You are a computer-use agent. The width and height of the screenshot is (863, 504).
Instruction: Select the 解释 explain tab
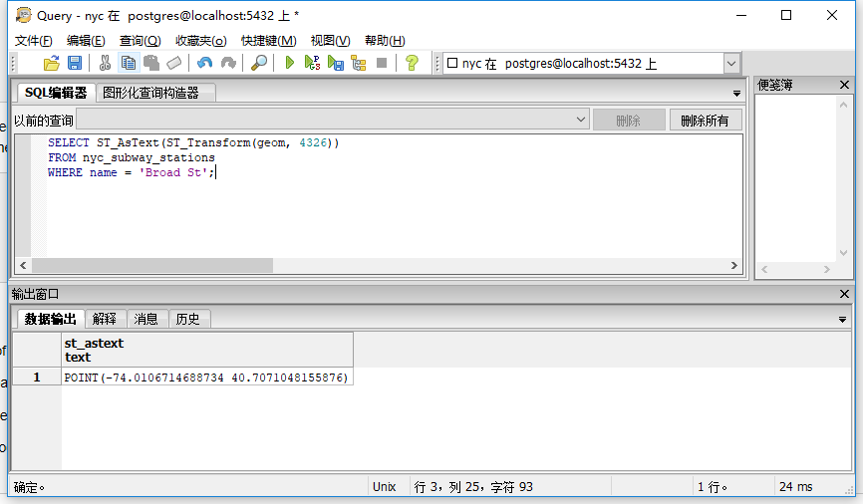pos(105,319)
